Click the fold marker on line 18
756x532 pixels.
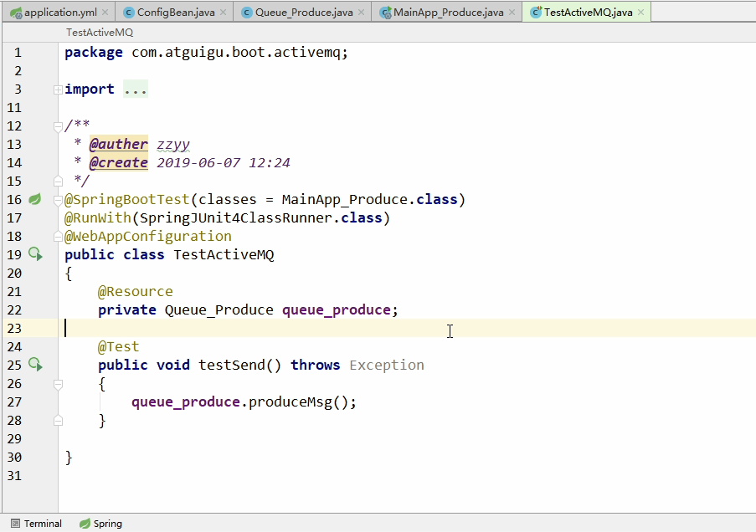pos(58,236)
